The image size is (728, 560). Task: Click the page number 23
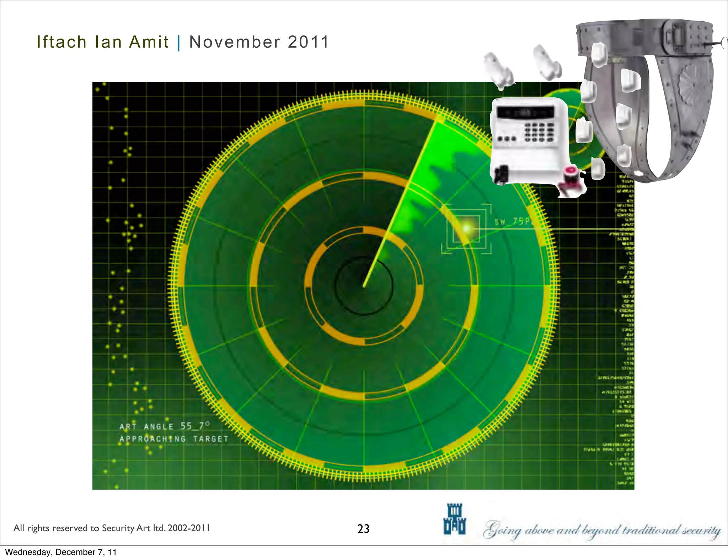(363, 529)
